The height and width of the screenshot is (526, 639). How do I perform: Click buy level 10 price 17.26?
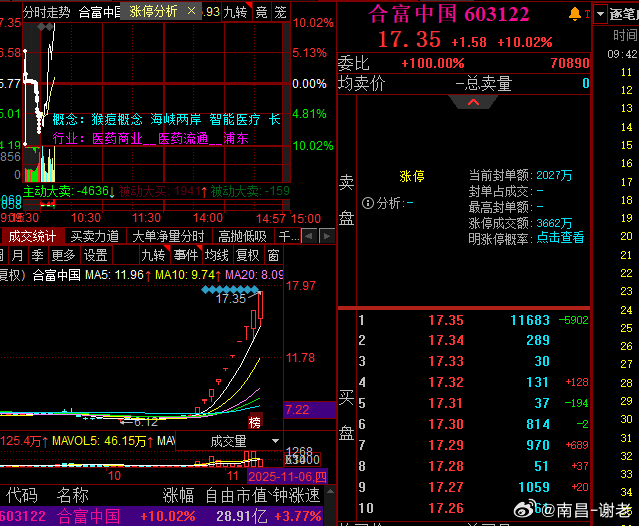click(446, 508)
